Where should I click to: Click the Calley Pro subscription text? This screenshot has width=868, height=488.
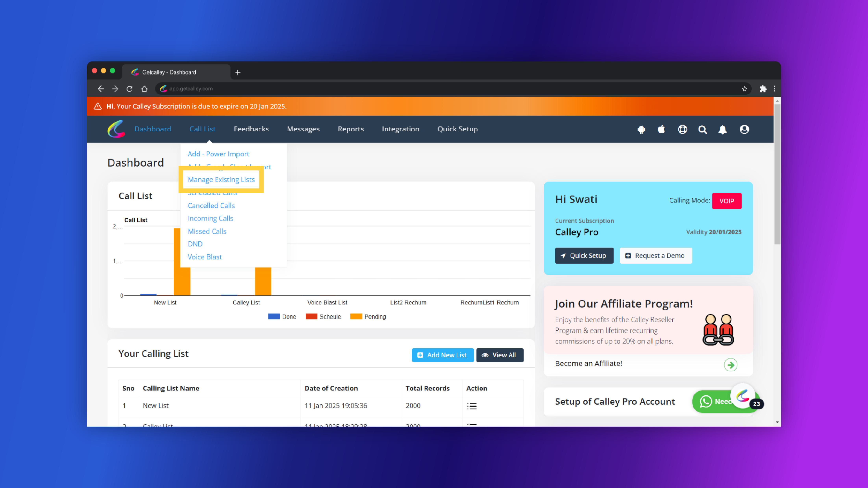pos(577,232)
